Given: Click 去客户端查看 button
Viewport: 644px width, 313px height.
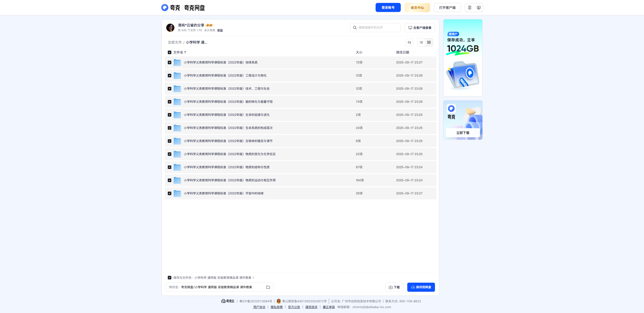Looking at the screenshot, I should pos(420,28).
